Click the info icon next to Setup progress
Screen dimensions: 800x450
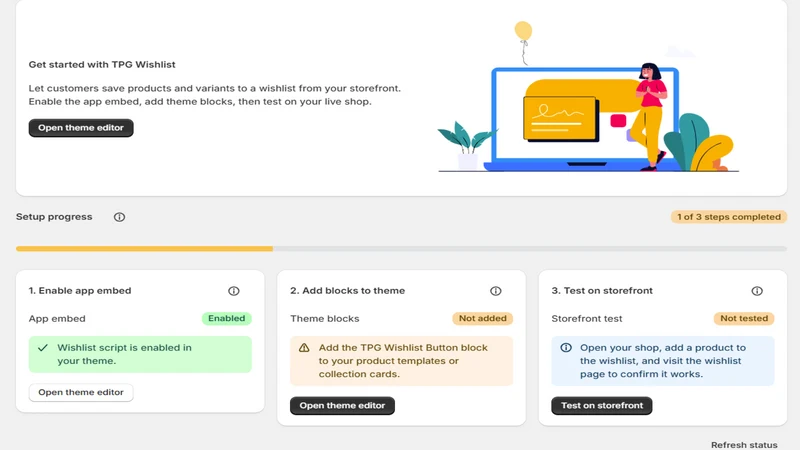tap(119, 217)
